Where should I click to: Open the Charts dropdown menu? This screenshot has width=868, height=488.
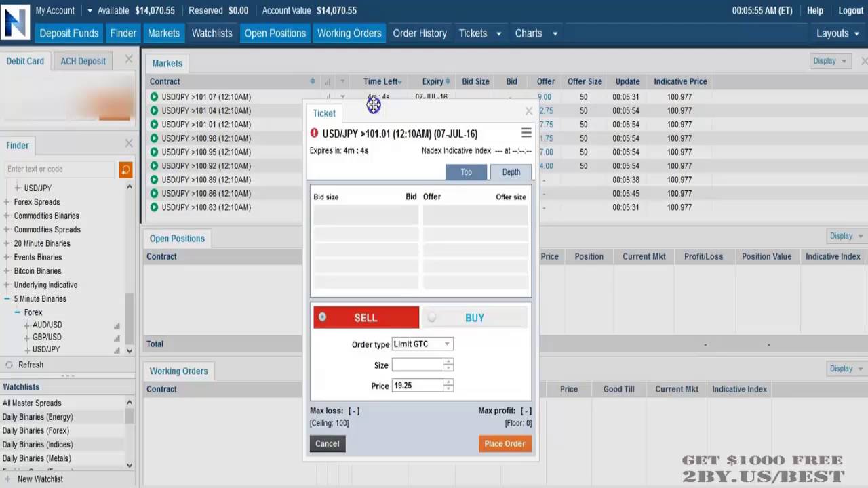click(536, 33)
